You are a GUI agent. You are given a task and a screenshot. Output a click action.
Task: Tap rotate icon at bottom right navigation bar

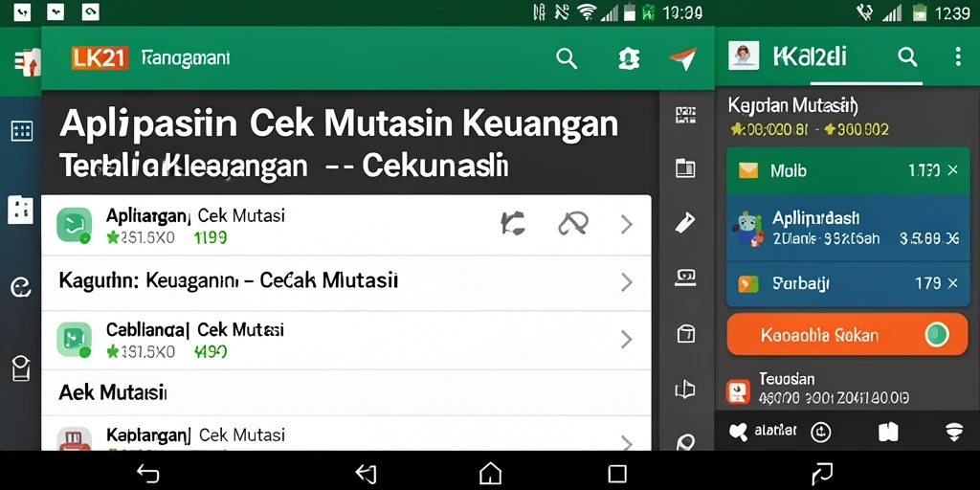pos(822,473)
